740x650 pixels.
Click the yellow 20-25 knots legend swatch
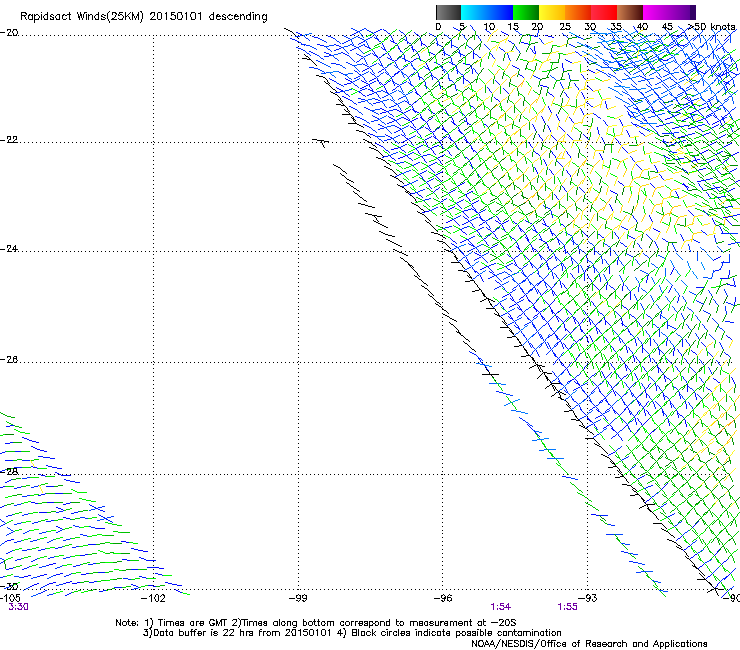[552, 12]
